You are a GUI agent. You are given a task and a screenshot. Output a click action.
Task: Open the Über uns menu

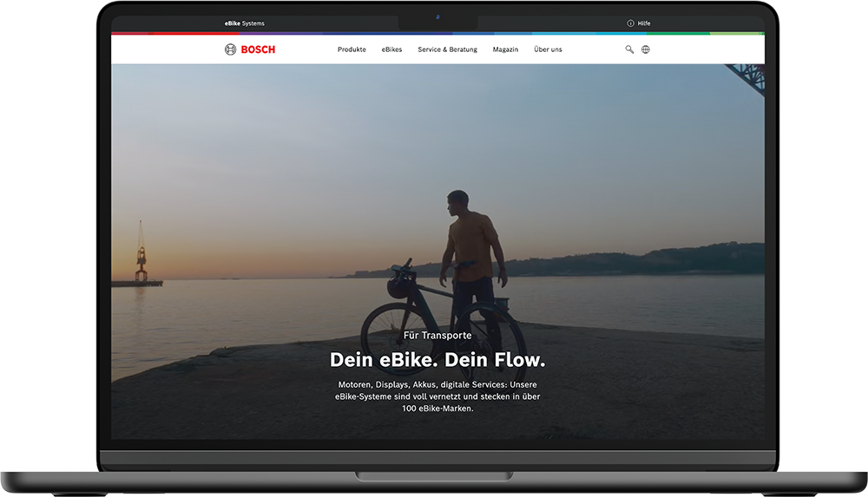(x=548, y=49)
